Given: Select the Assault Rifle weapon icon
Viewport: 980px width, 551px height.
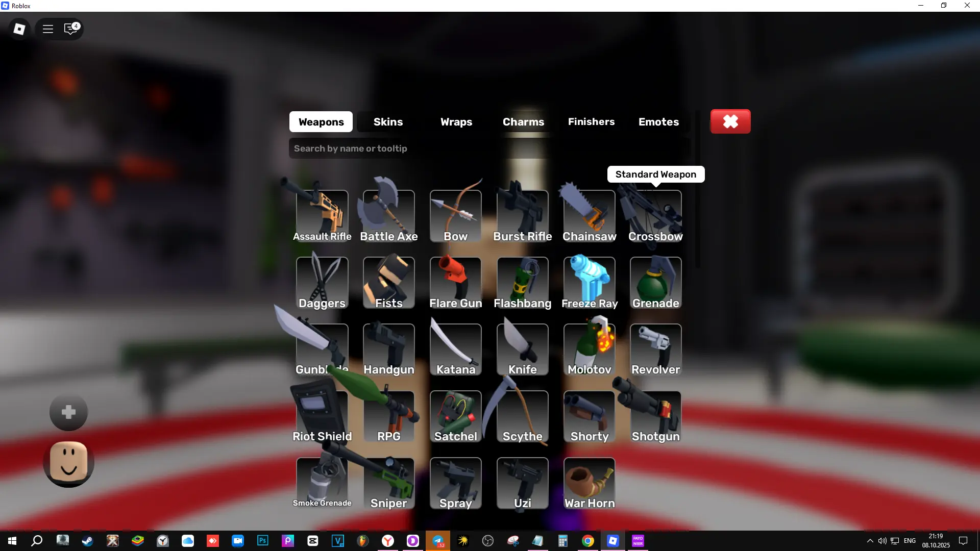Looking at the screenshot, I should (322, 216).
